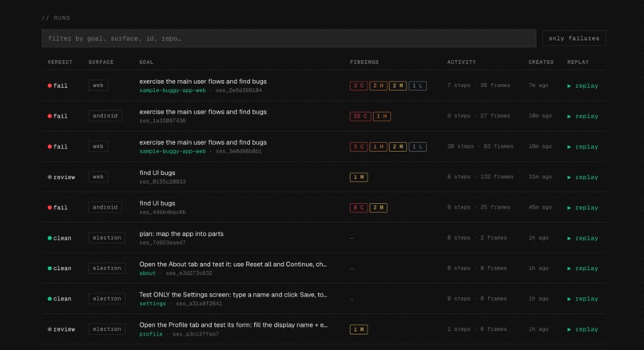Click the SURFACE column header
Screen dimensions: 644x350
101,62
